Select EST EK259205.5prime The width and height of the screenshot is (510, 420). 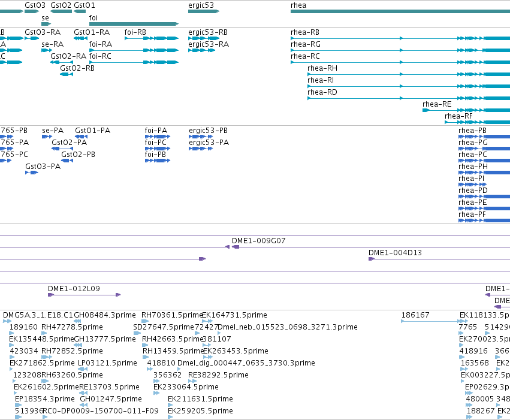click(200, 411)
